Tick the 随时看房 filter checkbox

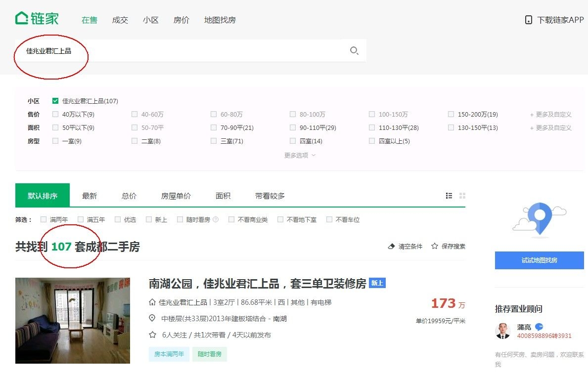pyautogui.click(x=180, y=219)
